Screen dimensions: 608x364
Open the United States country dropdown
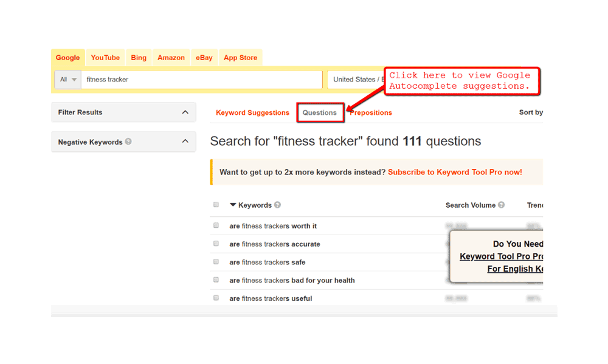(x=356, y=80)
